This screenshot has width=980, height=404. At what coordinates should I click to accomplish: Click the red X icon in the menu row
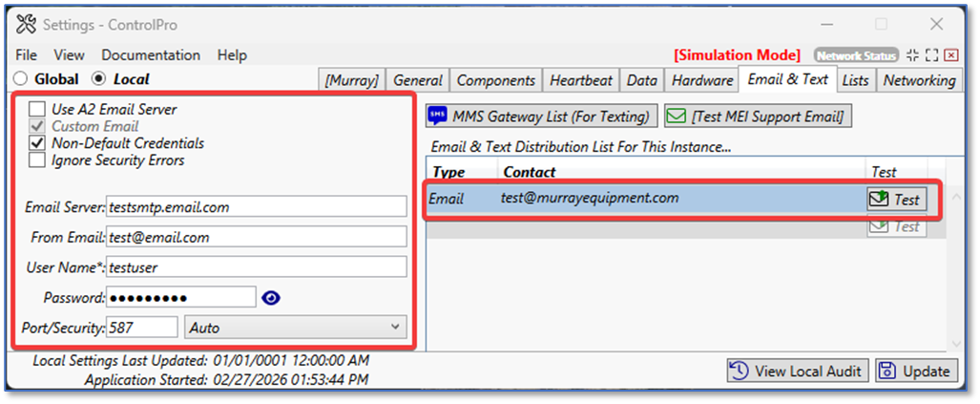click(950, 55)
